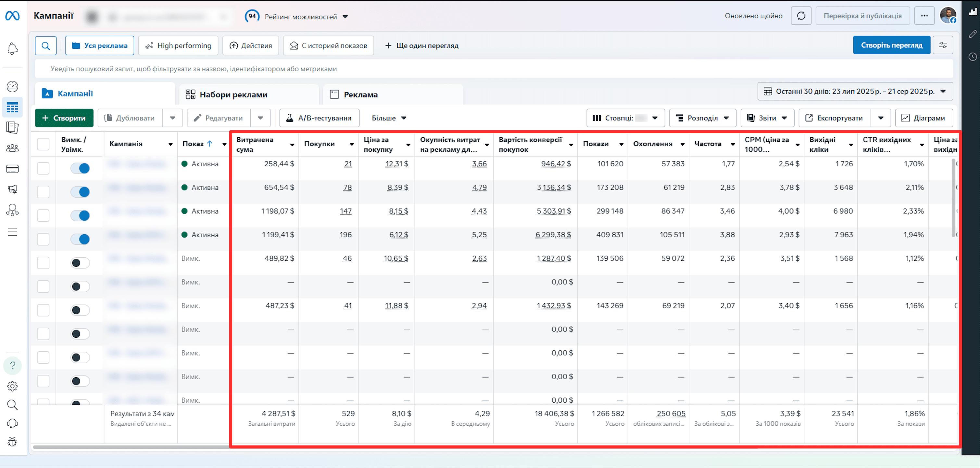The width and height of the screenshot is (980, 468).
Task: Click Створіть перегляд button
Action: click(x=891, y=45)
